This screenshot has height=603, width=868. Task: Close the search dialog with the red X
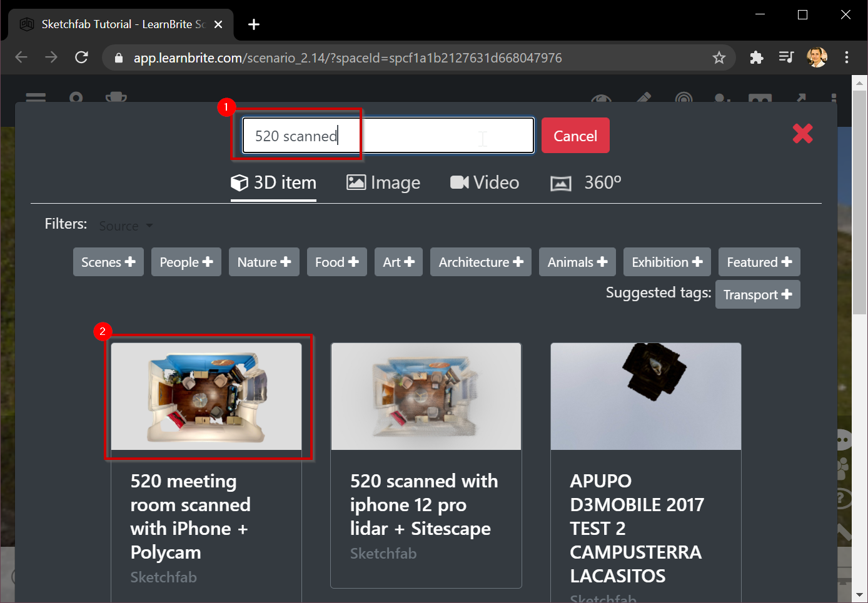click(x=802, y=133)
